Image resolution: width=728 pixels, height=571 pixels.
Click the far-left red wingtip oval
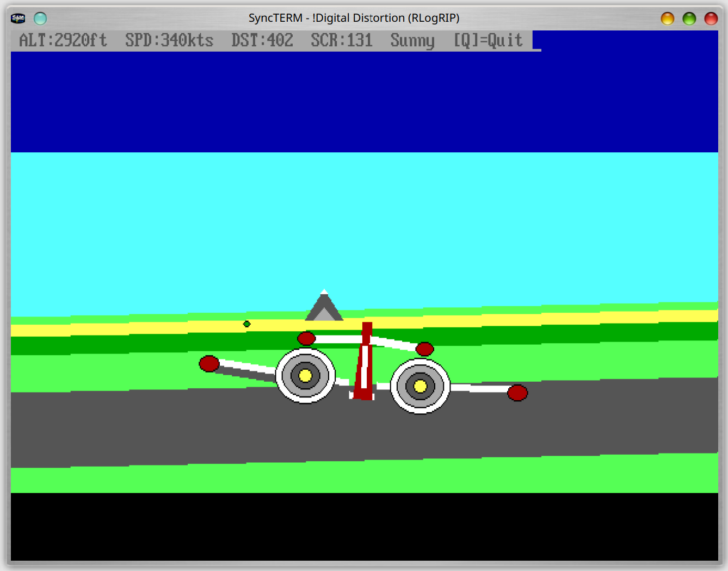[x=209, y=363]
